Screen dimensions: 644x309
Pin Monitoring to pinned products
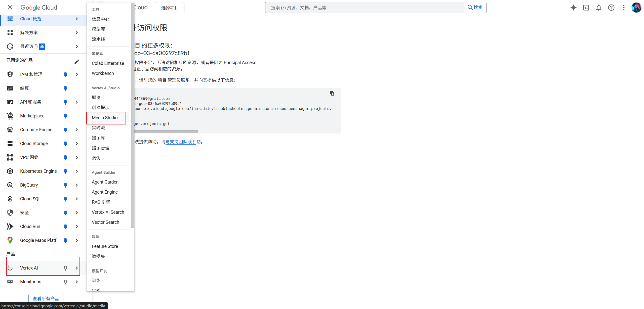[65, 282]
